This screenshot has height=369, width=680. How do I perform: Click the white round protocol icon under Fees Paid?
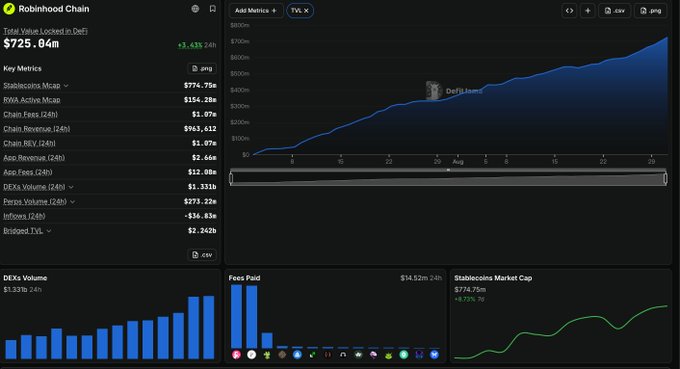click(252, 355)
